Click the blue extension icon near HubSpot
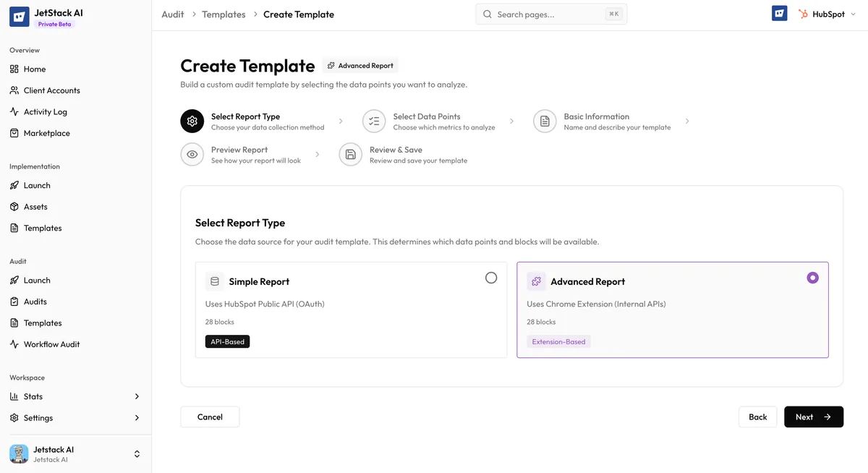This screenshot has width=868, height=473. pos(779,12)
